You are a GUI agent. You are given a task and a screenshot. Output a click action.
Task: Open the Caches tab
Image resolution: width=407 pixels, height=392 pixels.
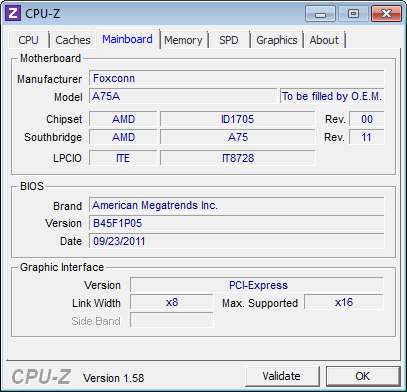click(x=73, y=40)
